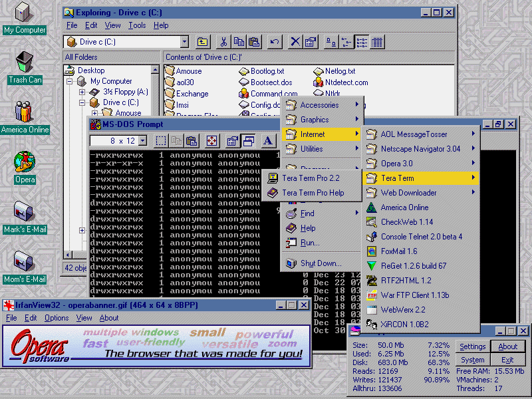Open Mark's E-Mail desktop icon
The width and height of the screenshot is (532, 399).
(x=25, y=217)
